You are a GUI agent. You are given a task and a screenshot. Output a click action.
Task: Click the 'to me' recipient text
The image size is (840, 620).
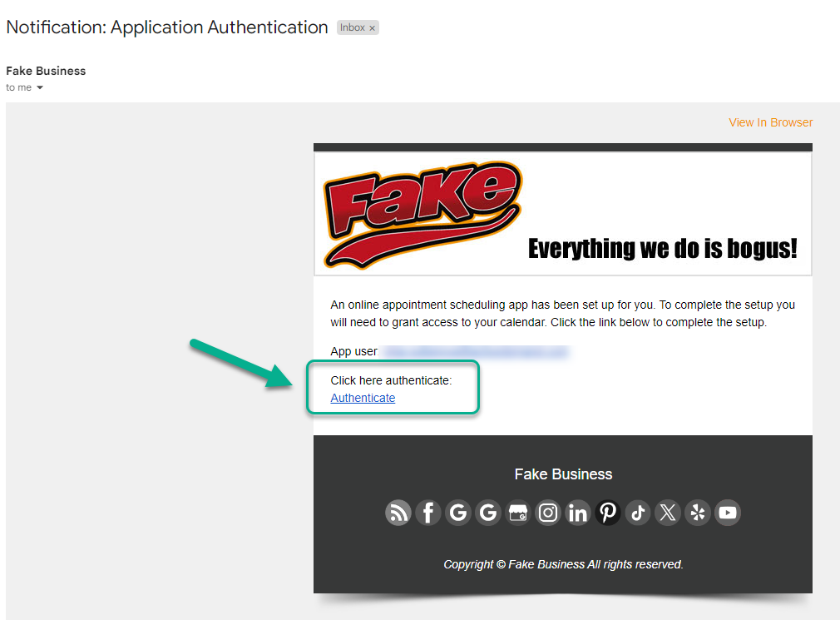(19, 88)
